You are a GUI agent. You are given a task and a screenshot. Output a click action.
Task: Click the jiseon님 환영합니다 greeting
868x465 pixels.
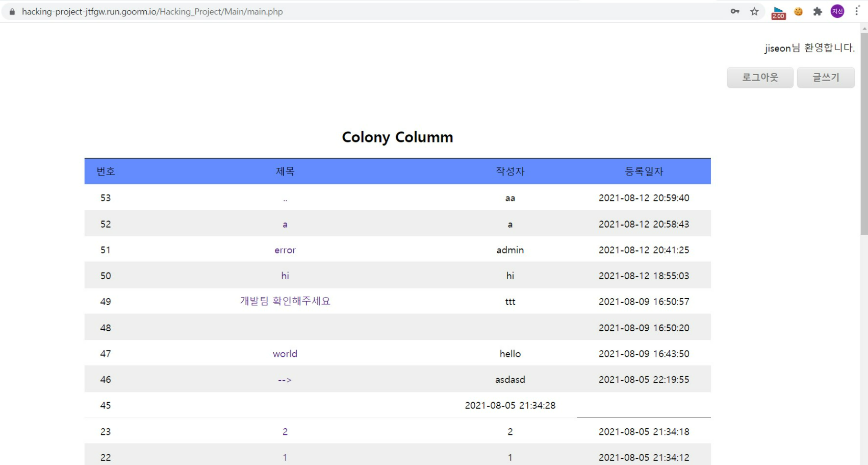coord(809,48)
